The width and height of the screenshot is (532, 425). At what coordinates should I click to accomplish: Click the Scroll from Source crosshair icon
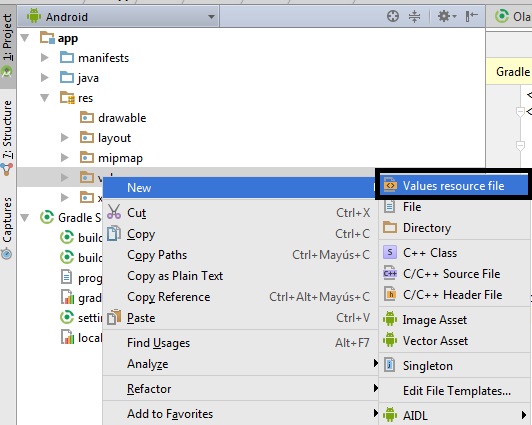click(393, 16)
